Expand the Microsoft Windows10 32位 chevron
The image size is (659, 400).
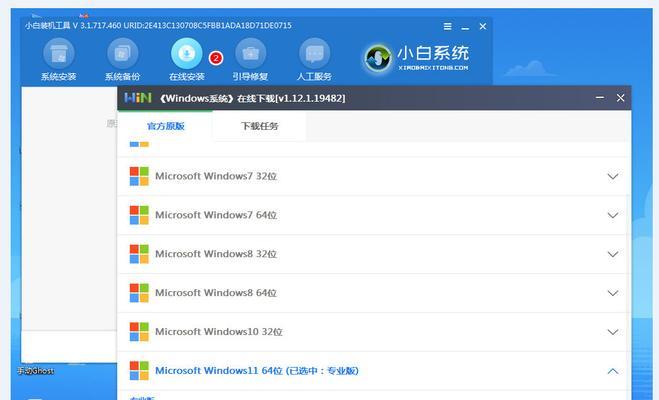(x=613, y=332)
